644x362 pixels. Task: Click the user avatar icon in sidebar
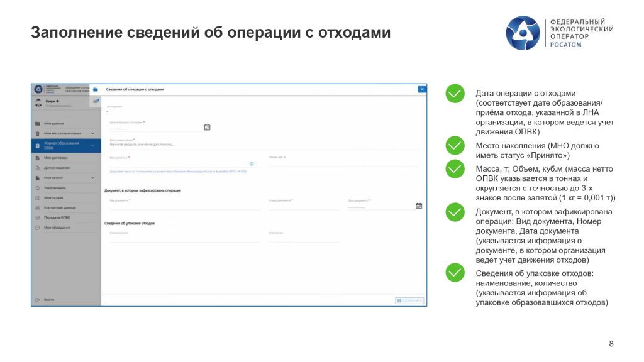coord(38,102)
